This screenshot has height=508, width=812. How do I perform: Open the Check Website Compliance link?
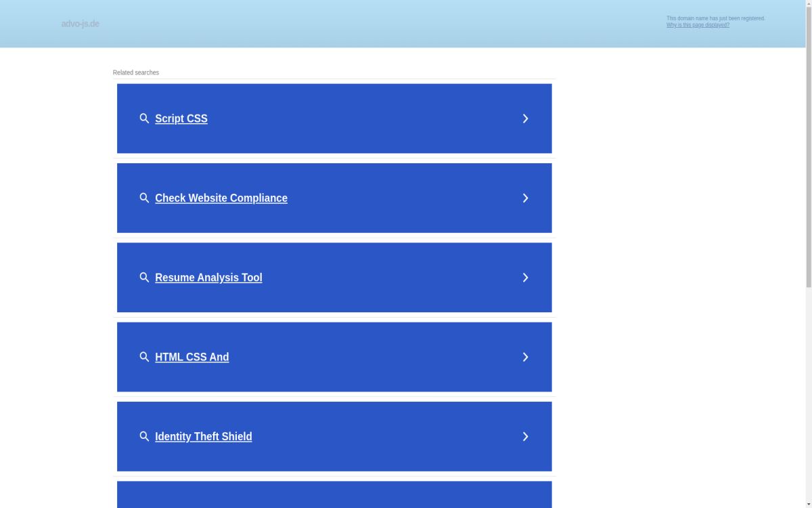tap(221, 198)
